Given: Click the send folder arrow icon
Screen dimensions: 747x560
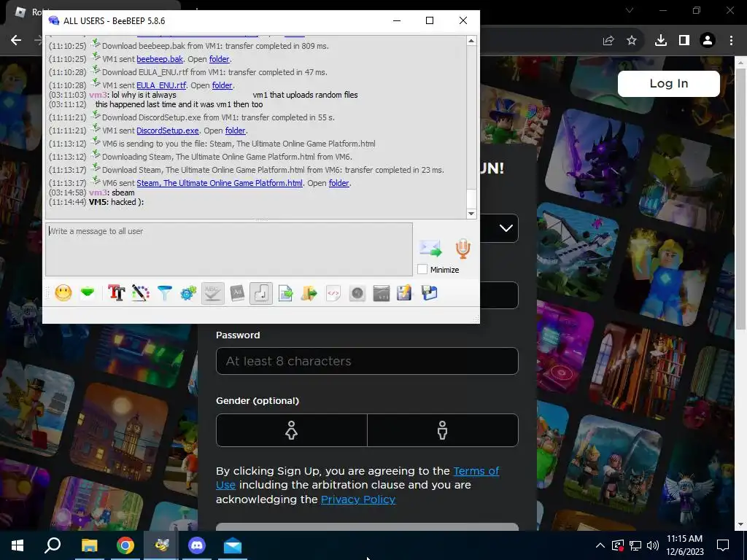Looking at the screenshot, I should pos(309,293).
